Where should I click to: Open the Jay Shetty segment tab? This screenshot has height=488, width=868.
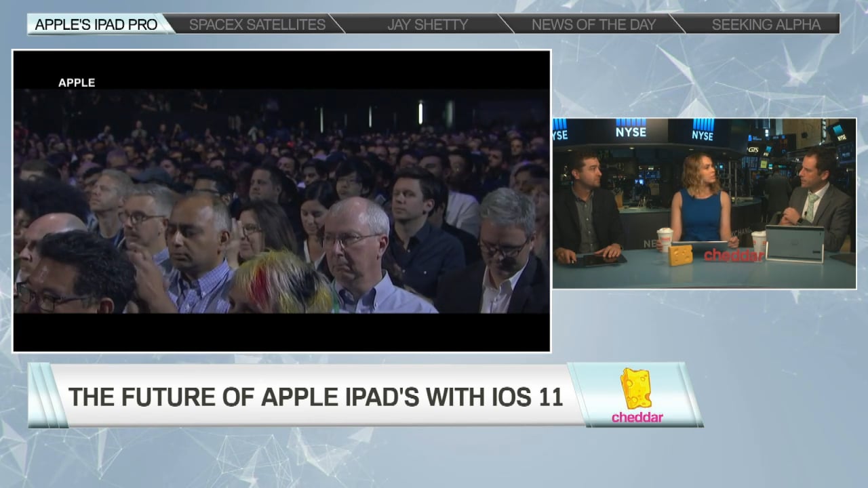[x=427, y=24]
